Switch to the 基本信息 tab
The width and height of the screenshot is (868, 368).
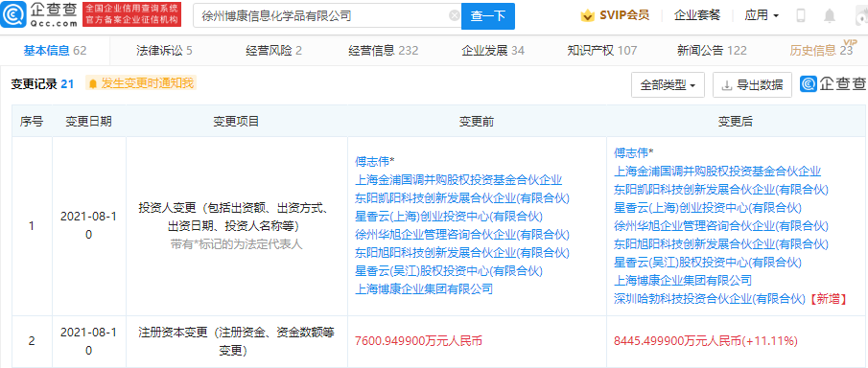[x=55, y=51]
